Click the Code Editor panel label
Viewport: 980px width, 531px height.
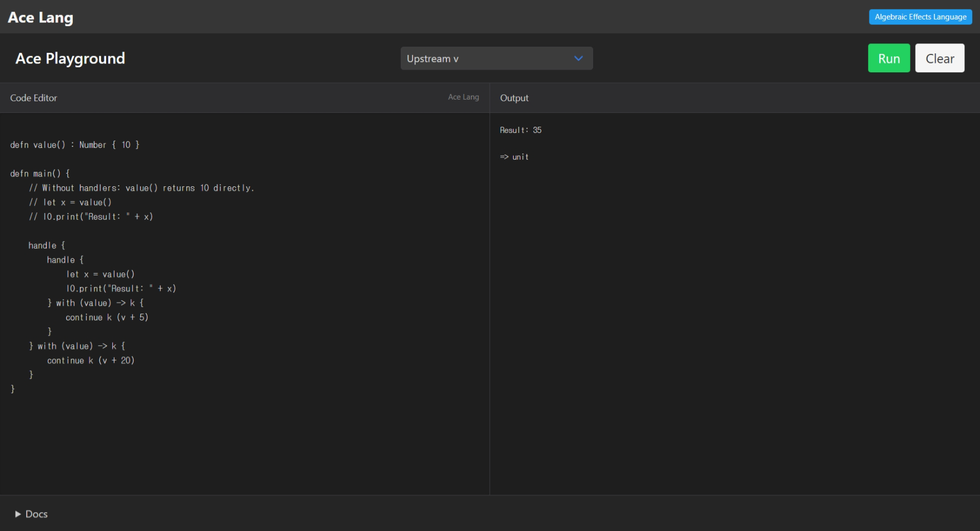tap(34, 98)
